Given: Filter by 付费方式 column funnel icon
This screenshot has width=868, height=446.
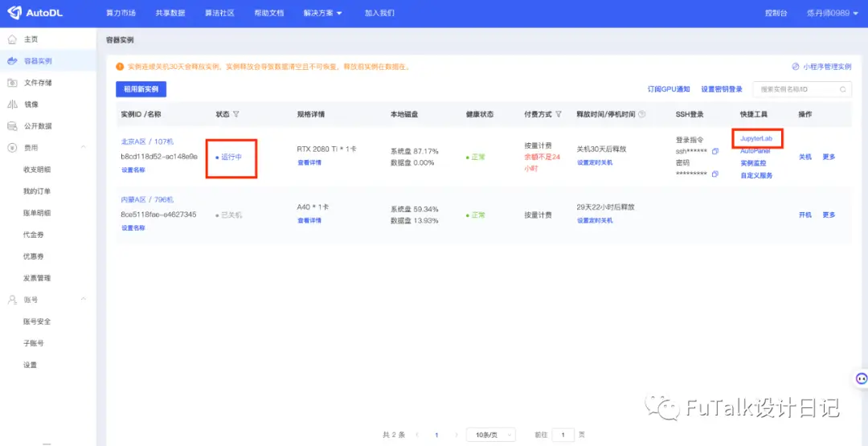Looking at the screenshot, I should pyautogui.click(x=559, y=114).
